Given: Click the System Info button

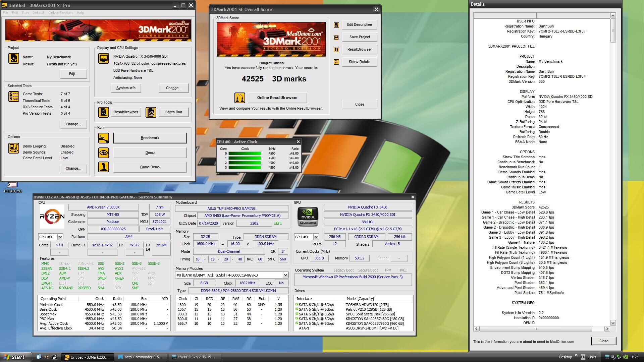Looking at the screenshot, I should tap(126, 88).
